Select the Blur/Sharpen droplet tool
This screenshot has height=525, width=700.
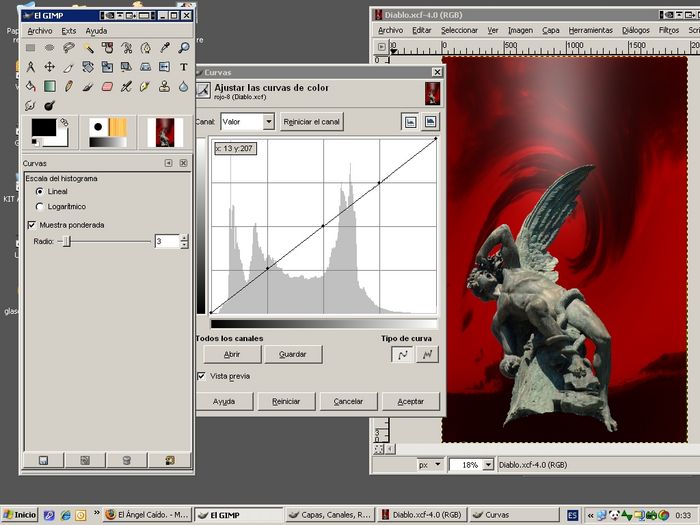[x=183, y=86]
